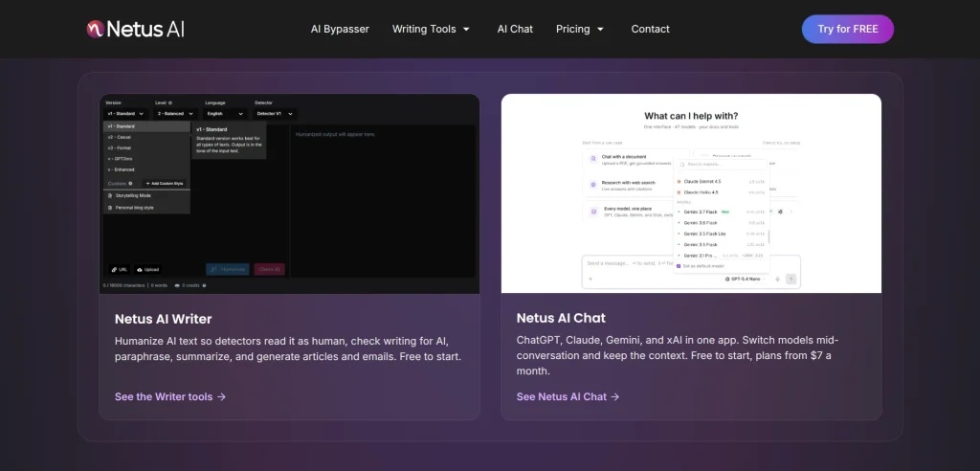Choose the Enhanced version option
This screenshot has height=471, width=980.
click(x=146, y=169)
